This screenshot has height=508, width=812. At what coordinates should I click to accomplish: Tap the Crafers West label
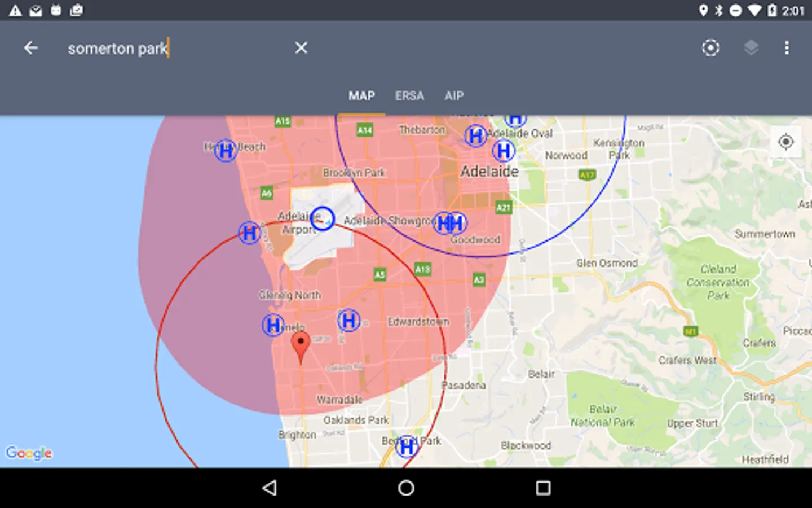687,360
